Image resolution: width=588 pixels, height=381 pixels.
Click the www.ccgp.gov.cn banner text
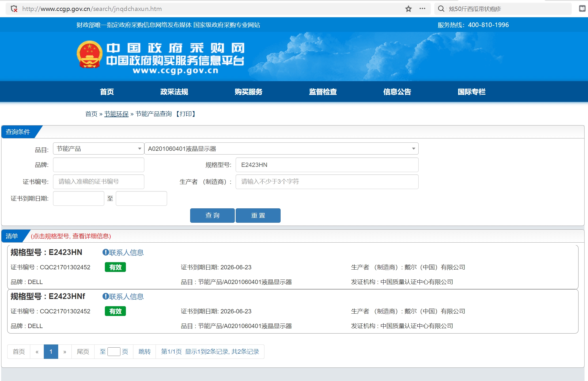[175, 71]
